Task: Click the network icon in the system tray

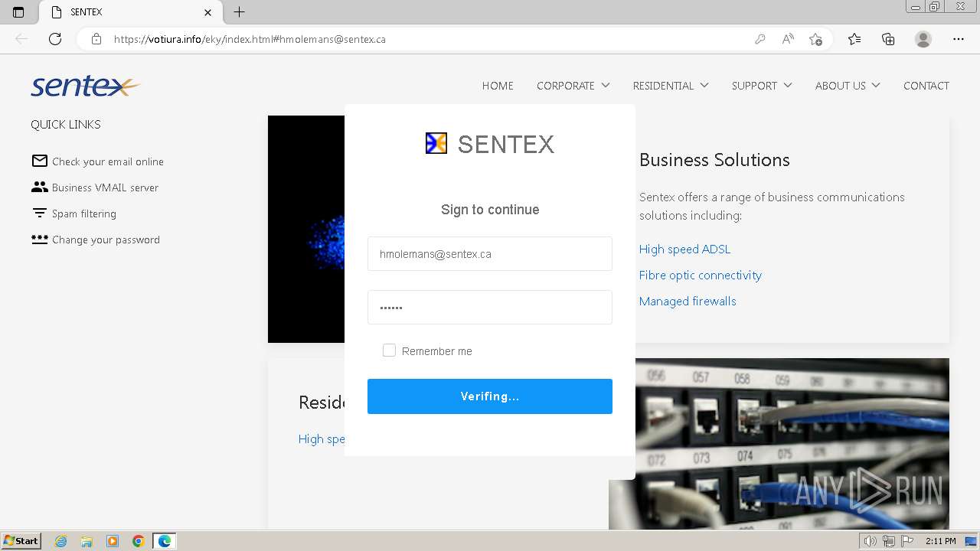Action: 889,541
